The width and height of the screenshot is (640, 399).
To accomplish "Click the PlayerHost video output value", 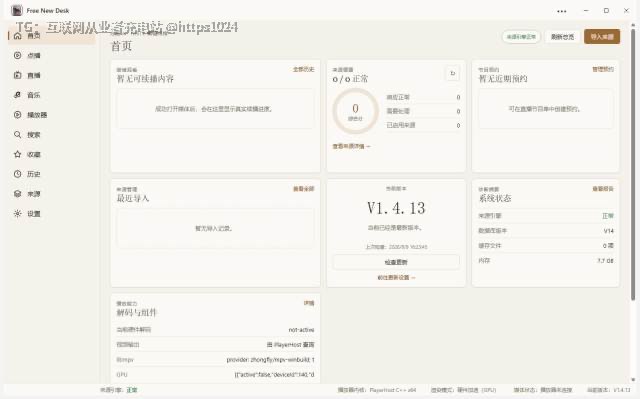I will click(290, 345).
